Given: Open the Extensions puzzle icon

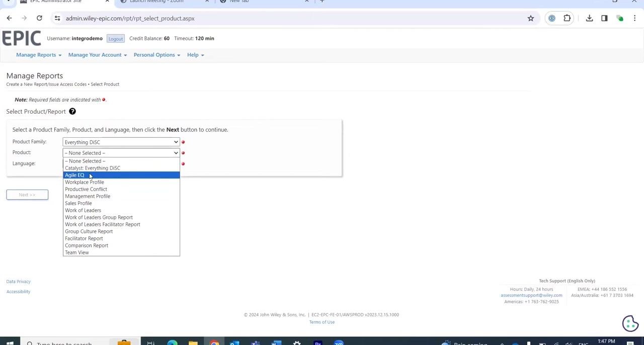Looking at the screenshot, I should point(567,18).
